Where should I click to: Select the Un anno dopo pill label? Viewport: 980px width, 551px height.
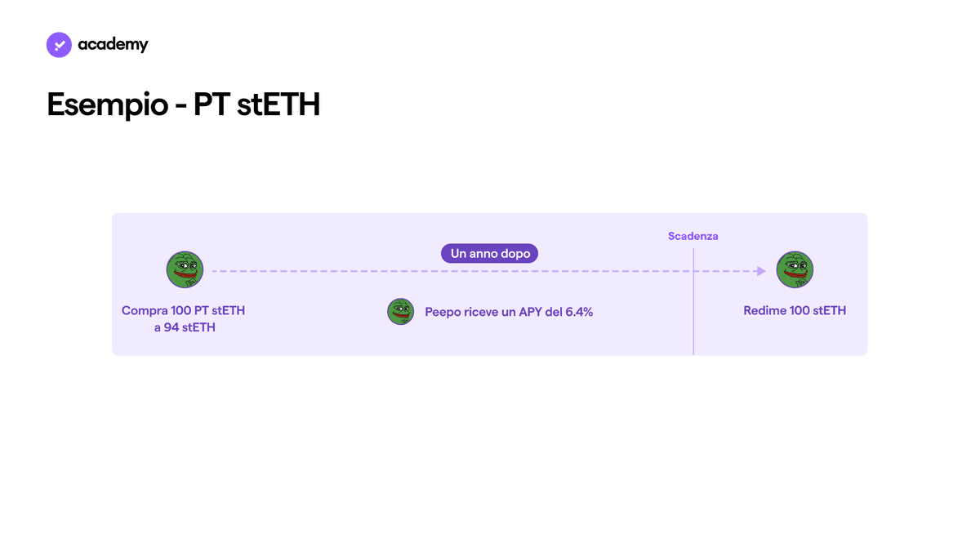tap(490, 254)
